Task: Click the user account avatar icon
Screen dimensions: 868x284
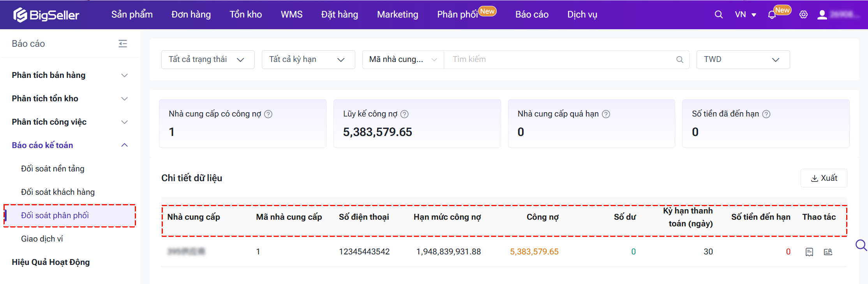Action: (822, 15)
